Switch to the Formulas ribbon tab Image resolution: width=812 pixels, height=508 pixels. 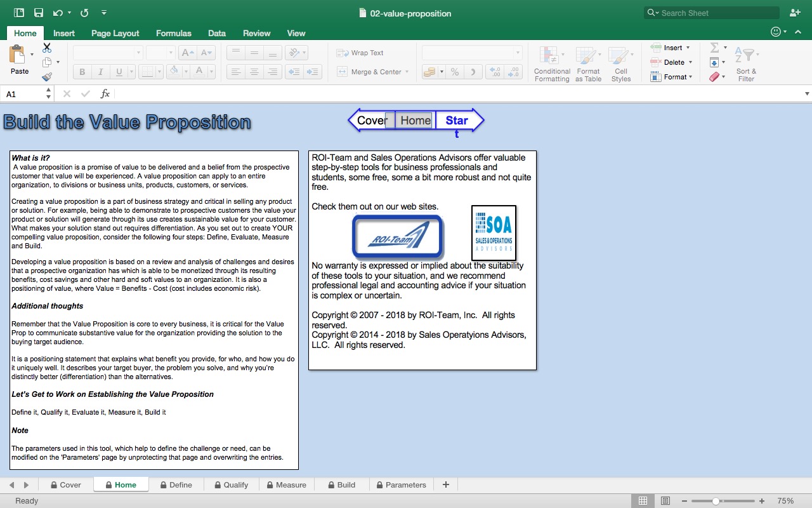173,33
